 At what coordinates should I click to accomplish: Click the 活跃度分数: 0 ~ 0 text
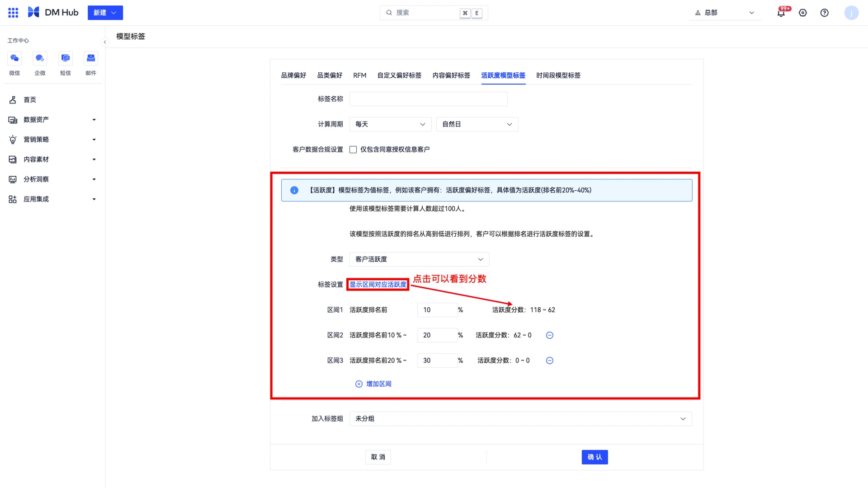tap(504, 361)
